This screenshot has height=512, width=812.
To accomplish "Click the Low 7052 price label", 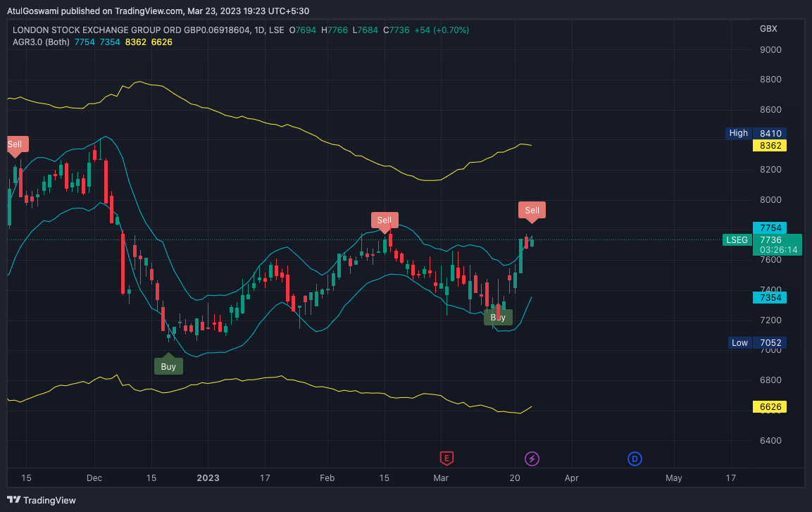I will tap(756, 343).
